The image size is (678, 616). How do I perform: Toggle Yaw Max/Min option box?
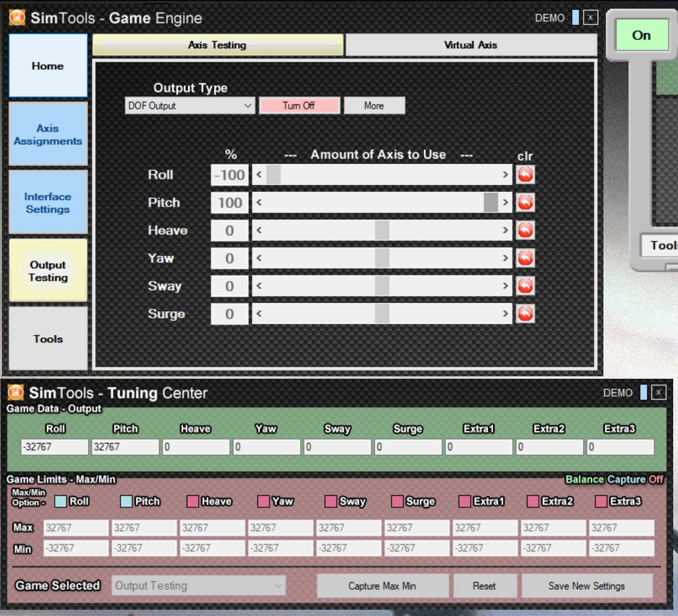click(263, 501)
